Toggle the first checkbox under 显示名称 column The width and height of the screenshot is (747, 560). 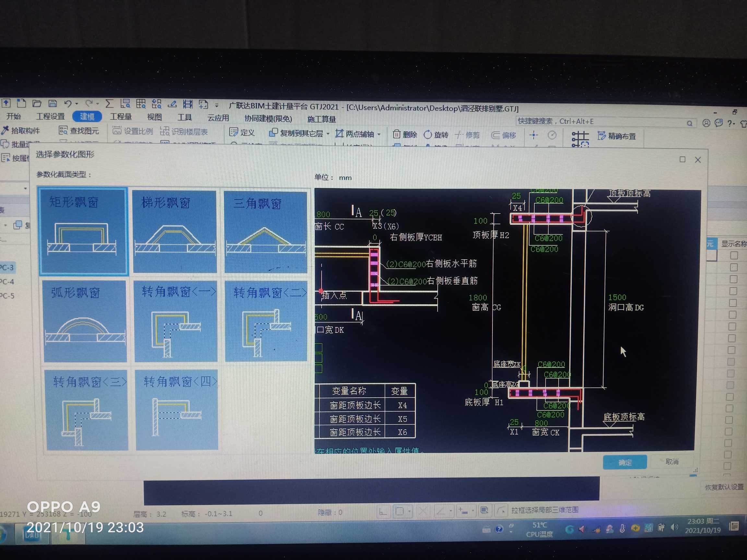pyautogui.click(x=734, y=255)
